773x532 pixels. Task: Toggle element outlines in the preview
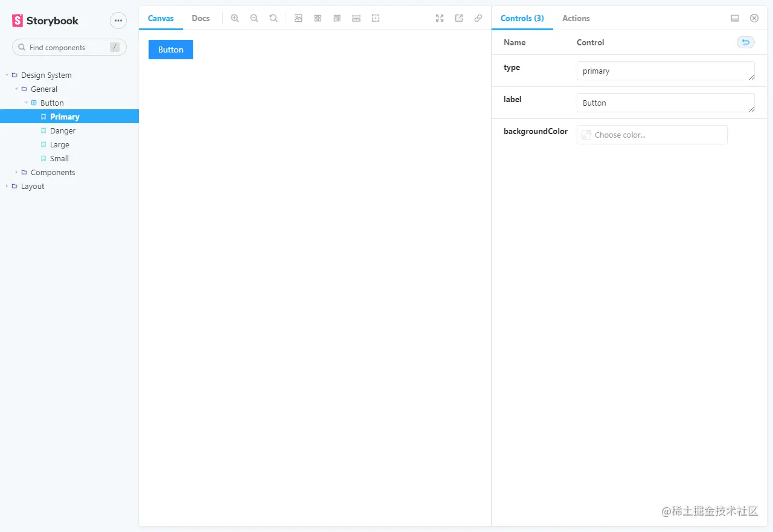(376, 18)
